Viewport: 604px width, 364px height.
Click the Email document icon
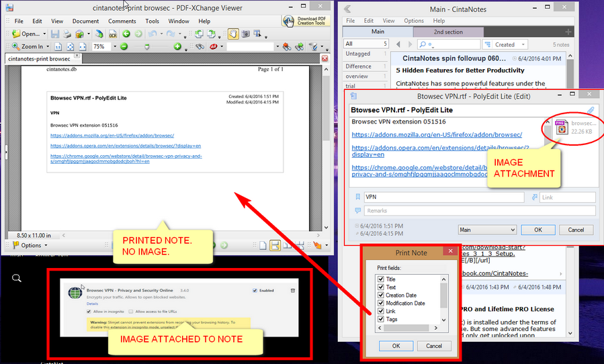pyautogui.click(x=79, y=34)
